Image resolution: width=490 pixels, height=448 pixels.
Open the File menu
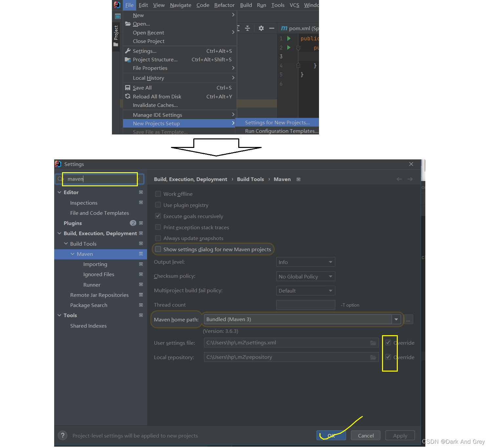[x=129, y=5]
